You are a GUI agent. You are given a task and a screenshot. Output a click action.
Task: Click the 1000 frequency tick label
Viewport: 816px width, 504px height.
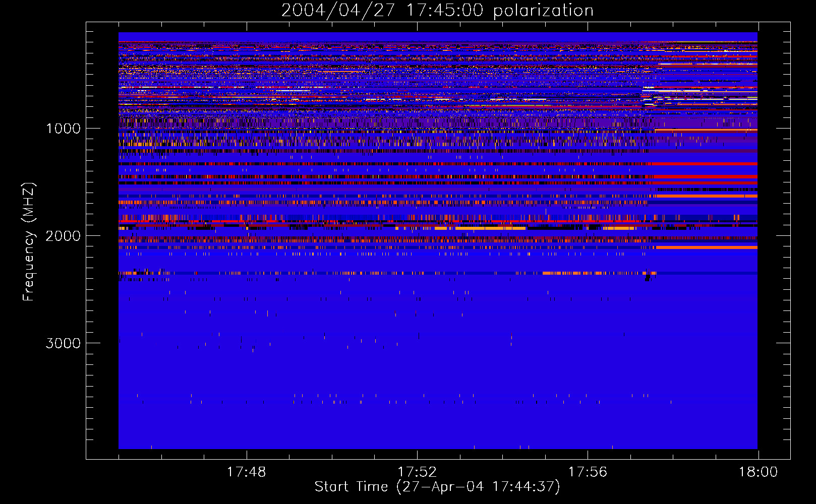point(63,129)
